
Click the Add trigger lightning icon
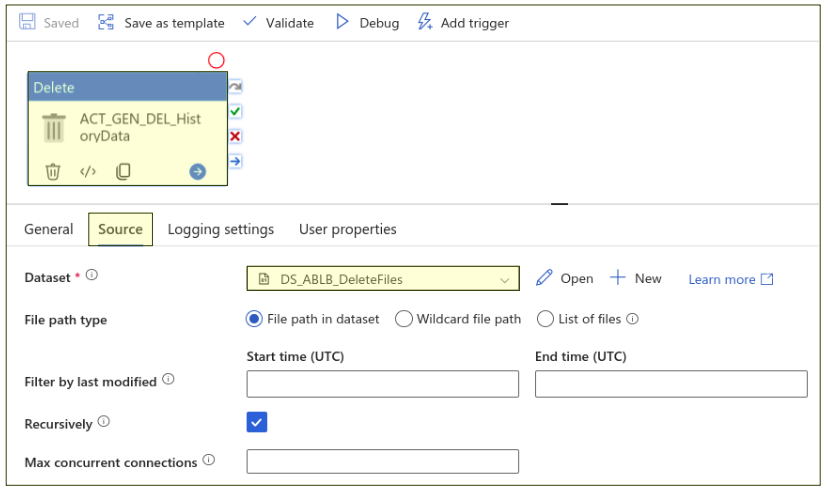tap(425, 22)
